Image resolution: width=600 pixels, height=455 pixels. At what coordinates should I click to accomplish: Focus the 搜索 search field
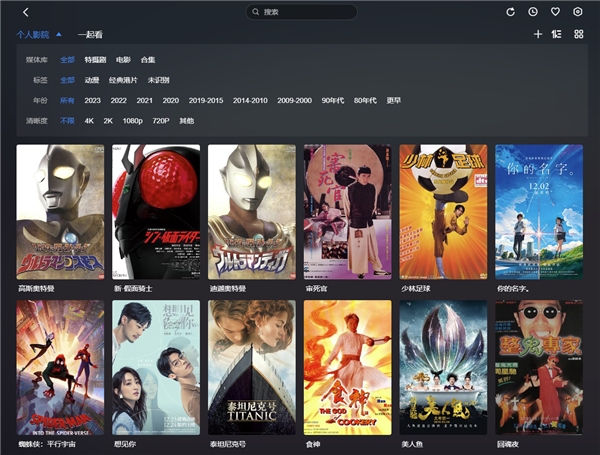302,12
